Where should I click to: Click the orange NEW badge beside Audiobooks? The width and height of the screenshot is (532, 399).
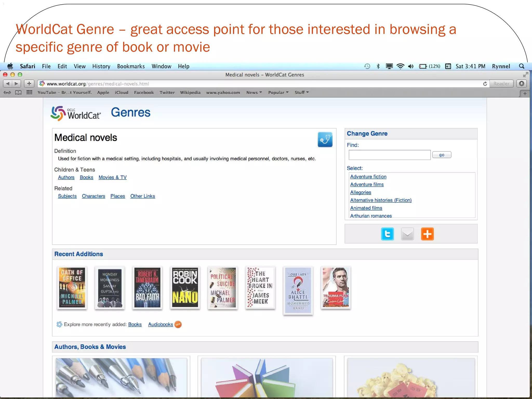[x=178, y=324]
